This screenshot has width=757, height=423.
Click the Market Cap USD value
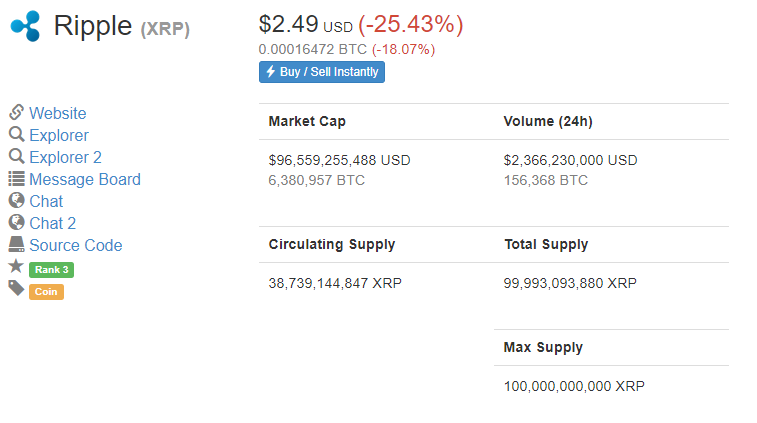(339, 160)
